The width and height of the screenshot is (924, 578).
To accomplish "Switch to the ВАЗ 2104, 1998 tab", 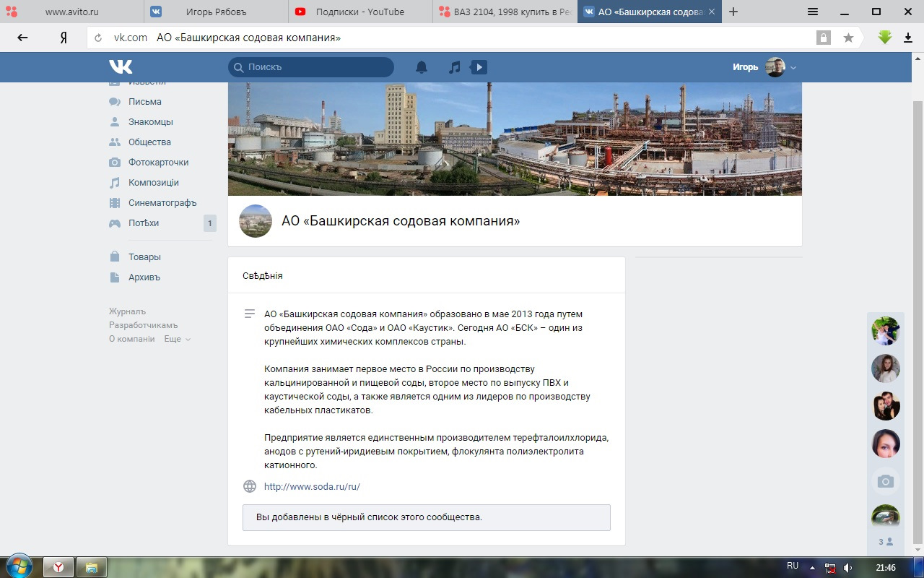I will 505,12.
